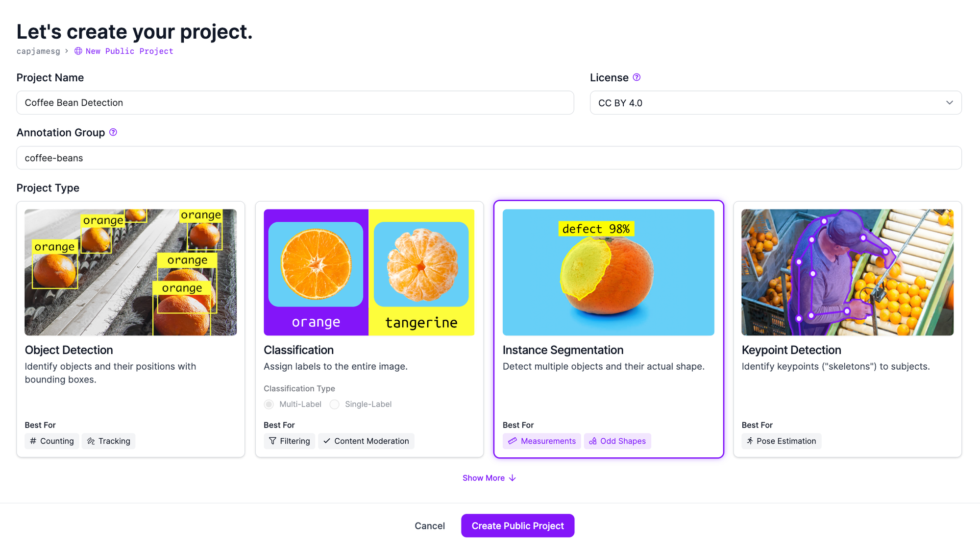Click the Tracking badge icon
The height and width of the screenshot is (544, 980).
91,441
